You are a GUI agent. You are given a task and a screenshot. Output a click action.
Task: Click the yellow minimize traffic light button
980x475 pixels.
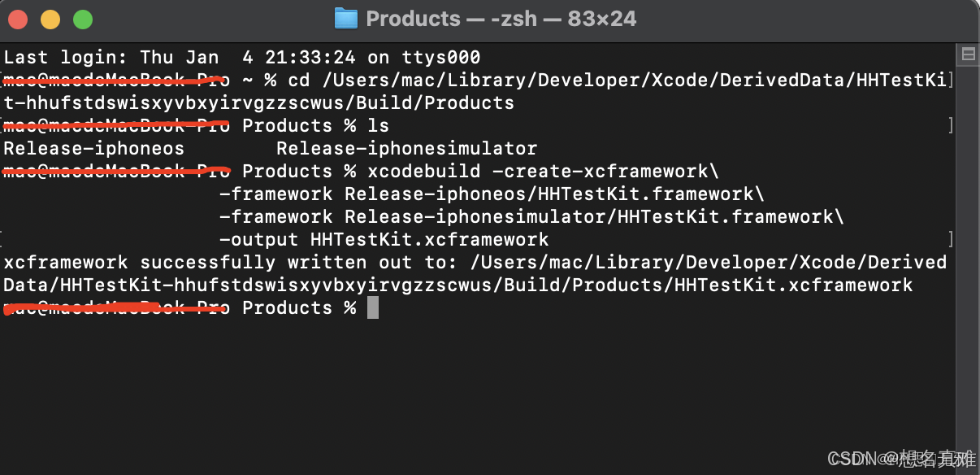pyautogui.click(x=50, y=18)
